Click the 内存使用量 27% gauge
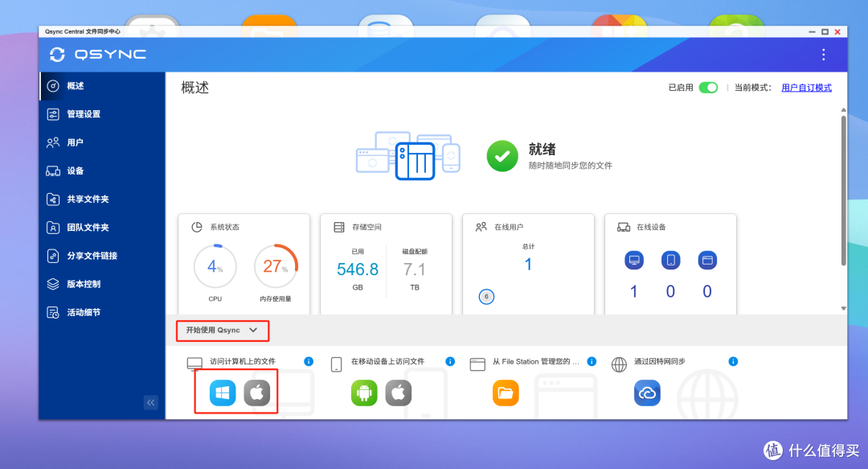 [x=276, y=266]
